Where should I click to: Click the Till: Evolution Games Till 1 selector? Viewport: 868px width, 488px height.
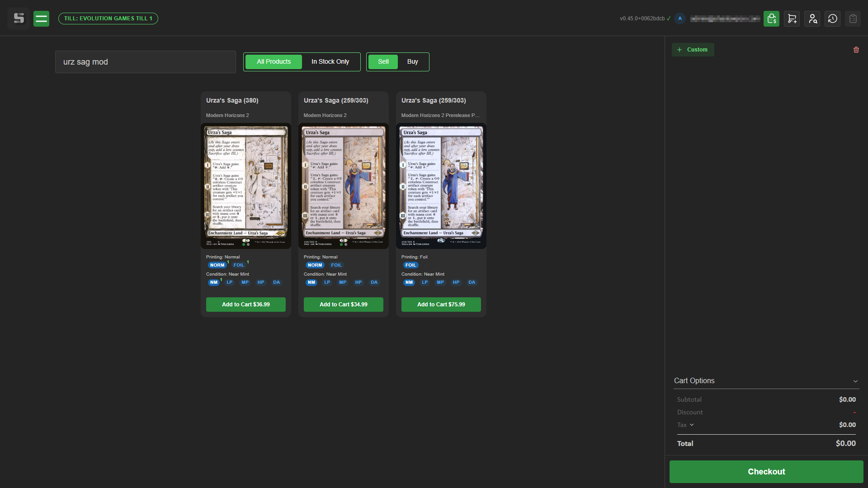[108, 19]
